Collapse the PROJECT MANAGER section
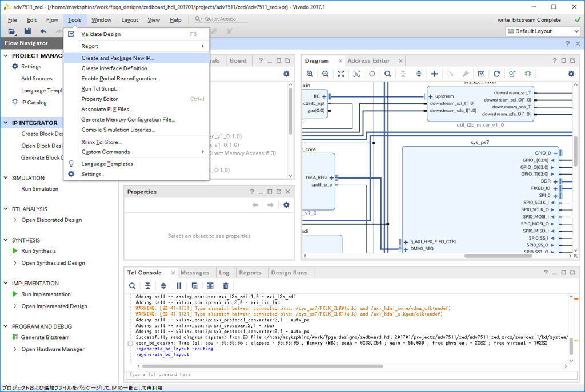Viewport: 585px width, 392px height. [x=6, y=55]
